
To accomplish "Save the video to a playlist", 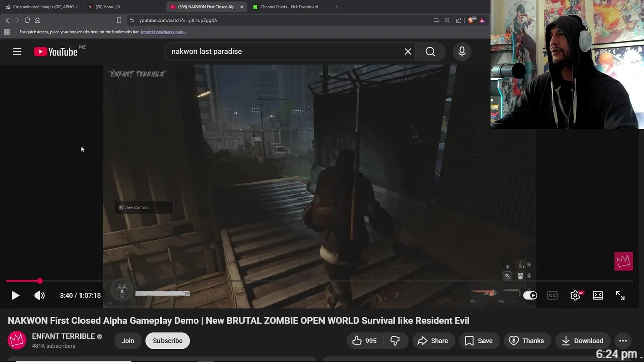I will [x=478, y=341].
